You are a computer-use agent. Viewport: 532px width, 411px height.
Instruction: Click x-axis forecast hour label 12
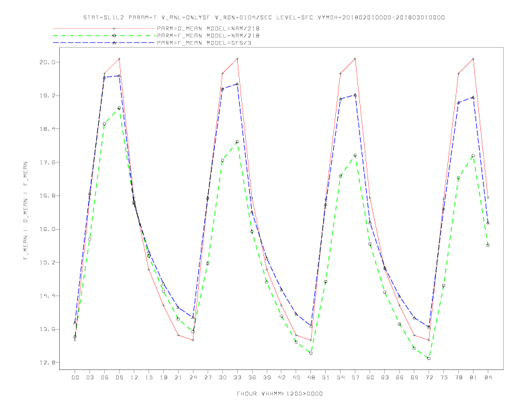134,377
